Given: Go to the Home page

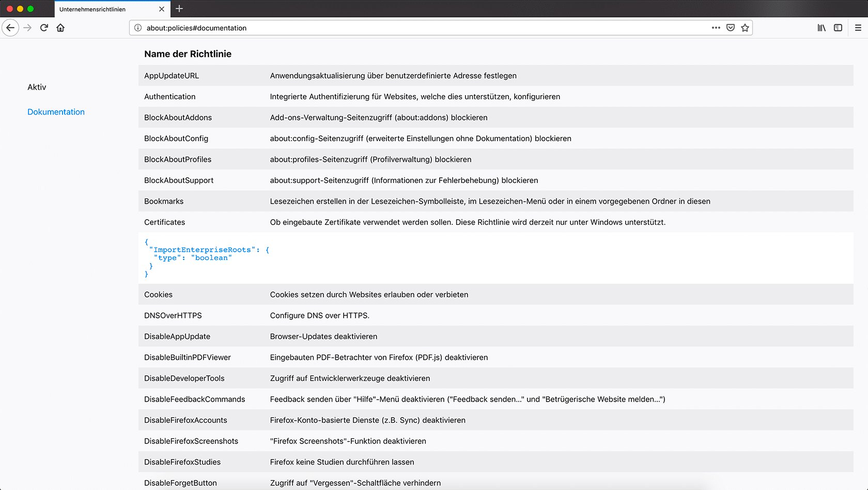Looking at the screenshot, I should click(x=60, y=28).
